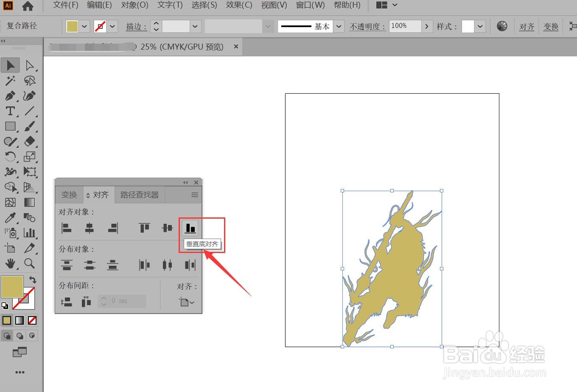Open the 文件(F) menu

pos(66,5)
